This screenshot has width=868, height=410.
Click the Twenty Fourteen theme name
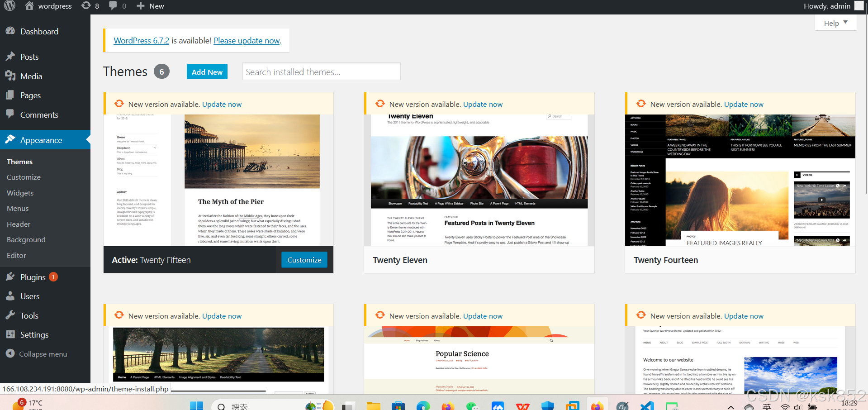[x=666, y=260]
